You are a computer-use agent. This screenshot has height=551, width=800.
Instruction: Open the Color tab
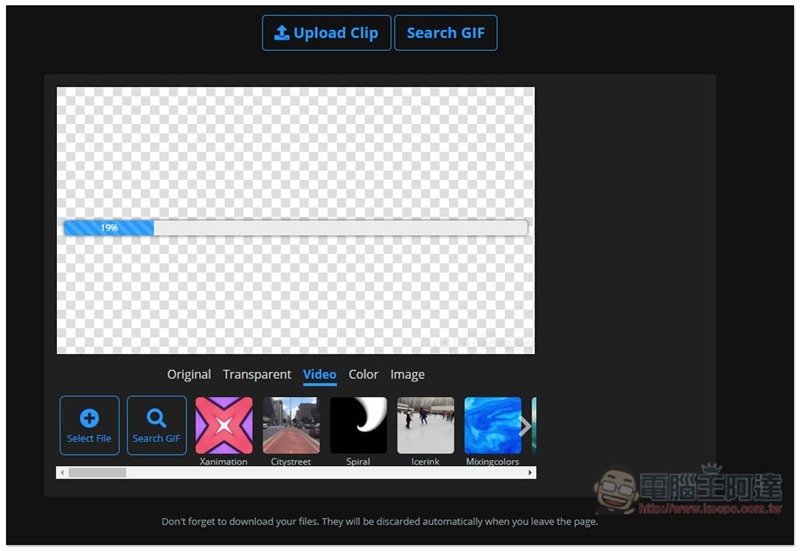coord(363,374)
